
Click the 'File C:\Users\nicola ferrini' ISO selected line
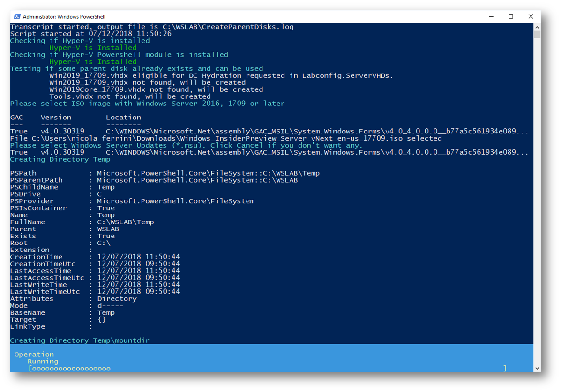pyautogui.click(x=226, y=139)
